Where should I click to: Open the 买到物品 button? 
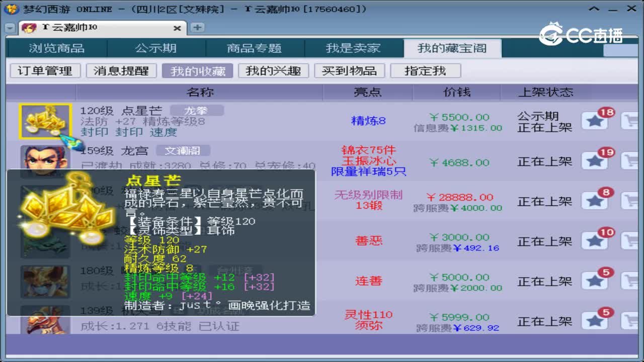[350, 71]
